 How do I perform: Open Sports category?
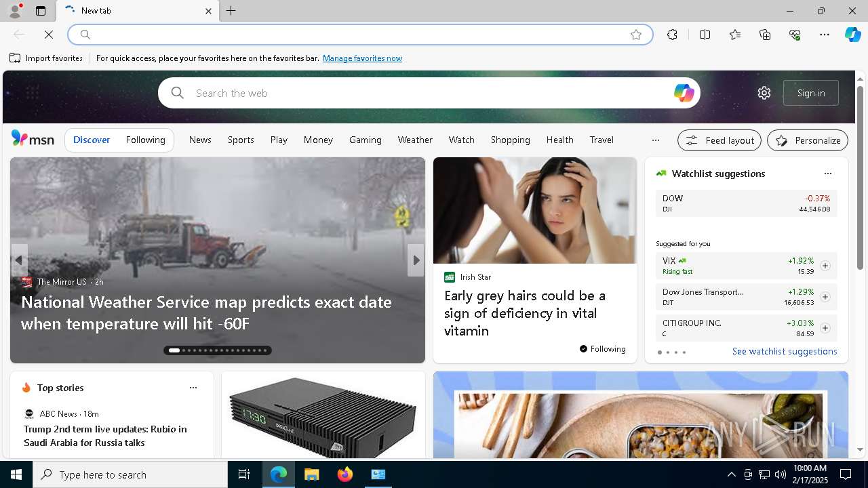click(x=241, y=140)
